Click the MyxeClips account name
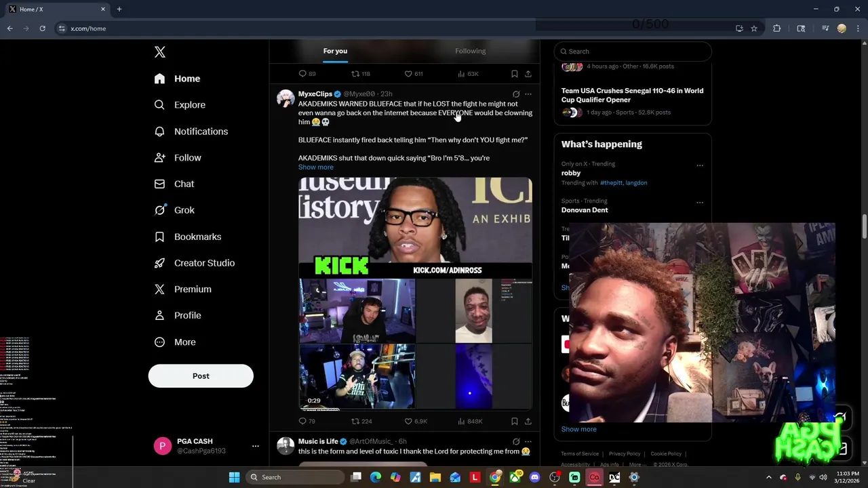 click(x=315, y=94)
